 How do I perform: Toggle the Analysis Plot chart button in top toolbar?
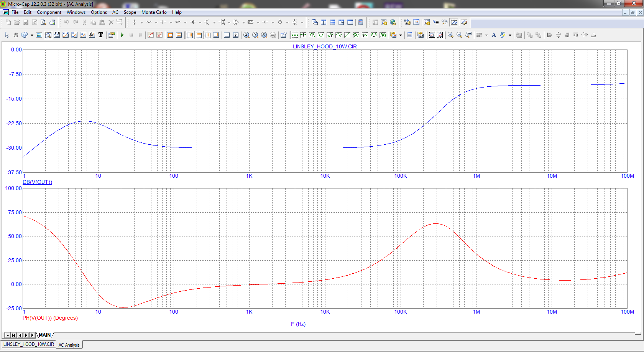pos(454,22)
